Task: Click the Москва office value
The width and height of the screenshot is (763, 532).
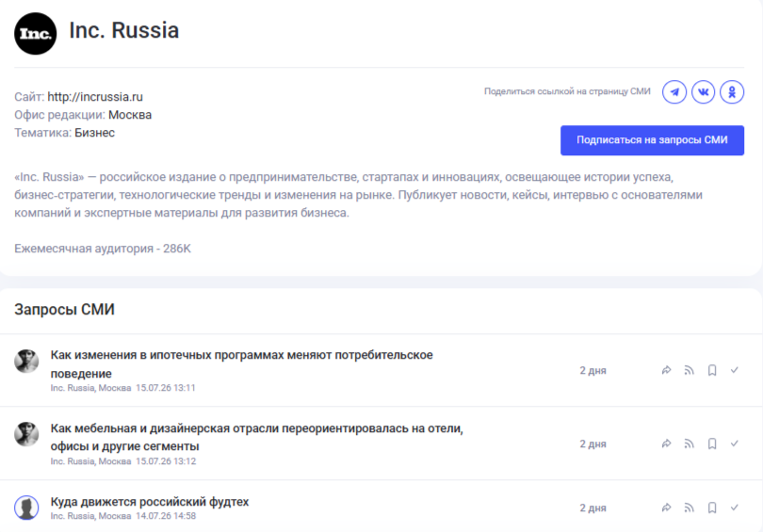Action: click(x=130, y=115)
